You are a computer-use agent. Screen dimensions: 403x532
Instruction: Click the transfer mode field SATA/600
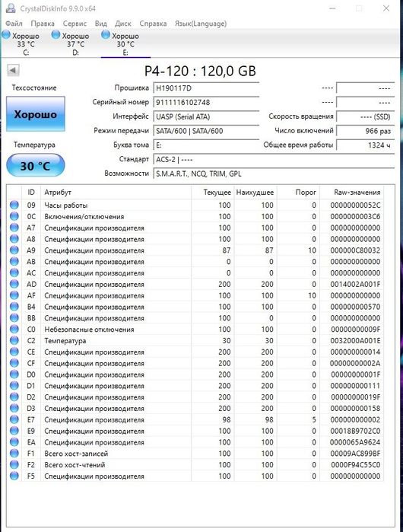pos(206,131)
